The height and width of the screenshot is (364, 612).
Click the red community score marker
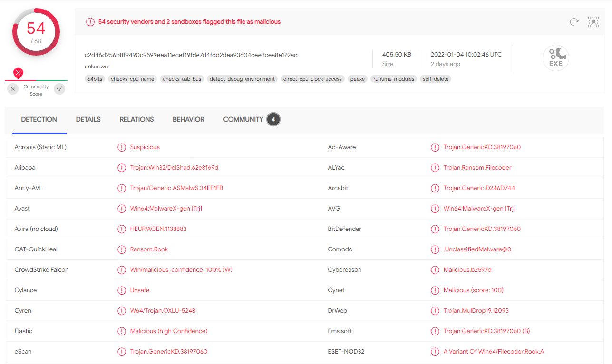(18, 73)
